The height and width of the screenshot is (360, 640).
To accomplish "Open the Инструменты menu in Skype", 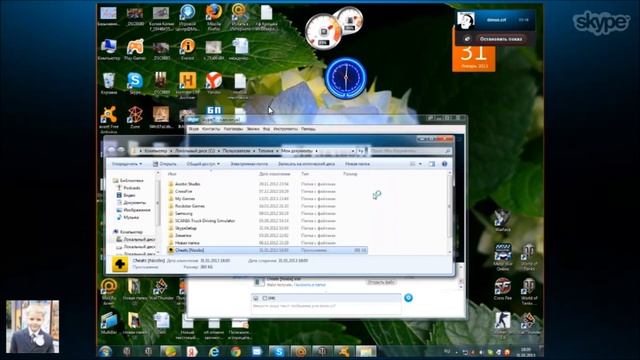I will pyautogui.click(x=285, y=129).
